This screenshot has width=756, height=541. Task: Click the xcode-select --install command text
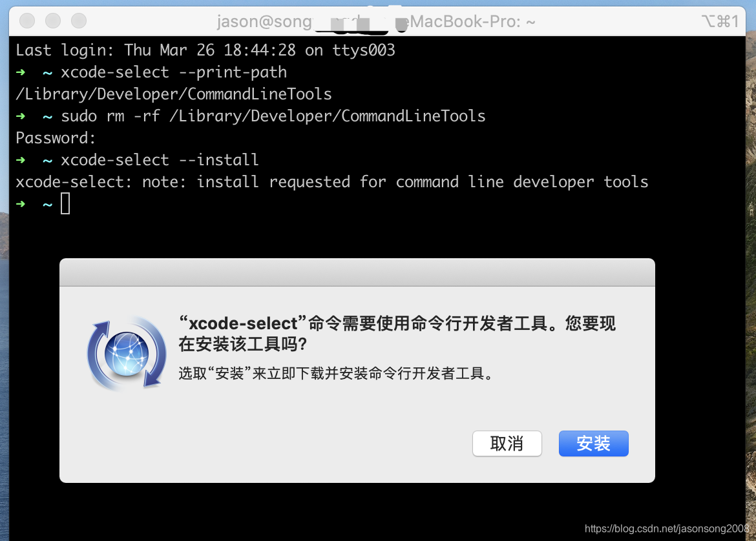click(x=160, y=159)
